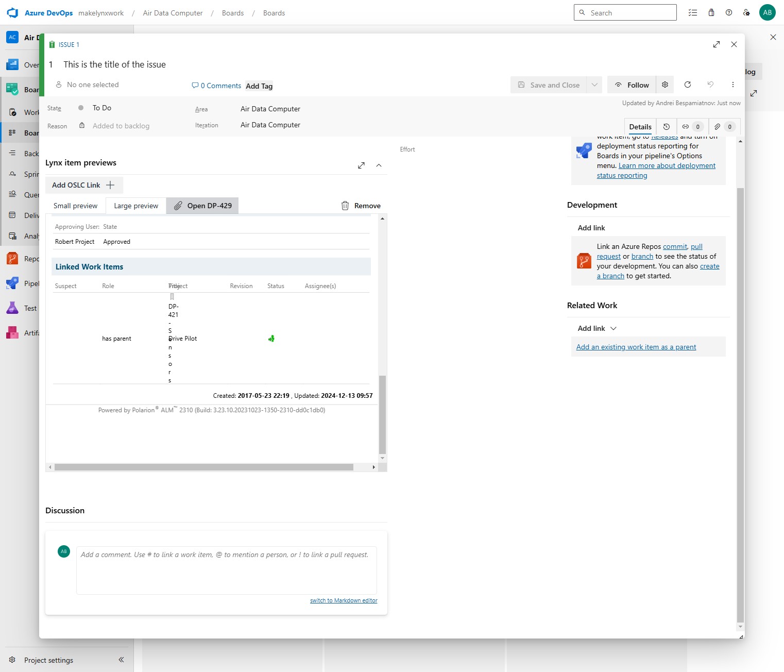
Task: Open the more actions ellipsis menu
Action: (733, 85)
